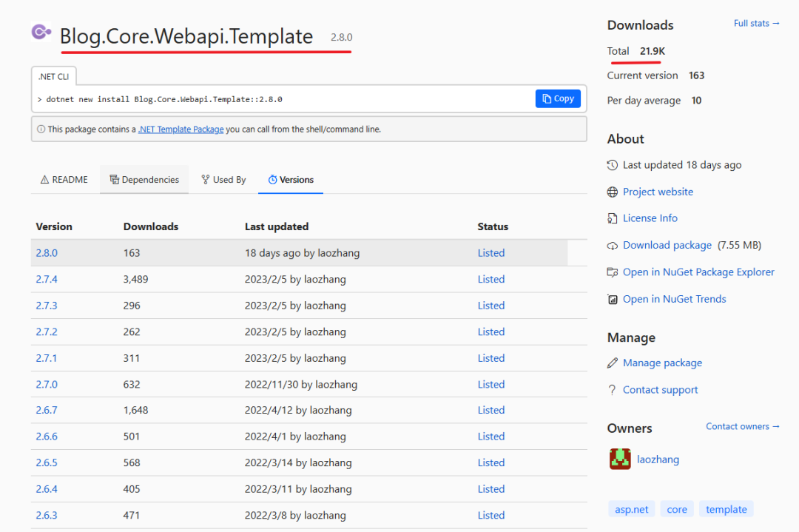Screen dimensions: 799x532
Task: Click the NuGet Package Explorer folder icon
Action: pos(613,272)
